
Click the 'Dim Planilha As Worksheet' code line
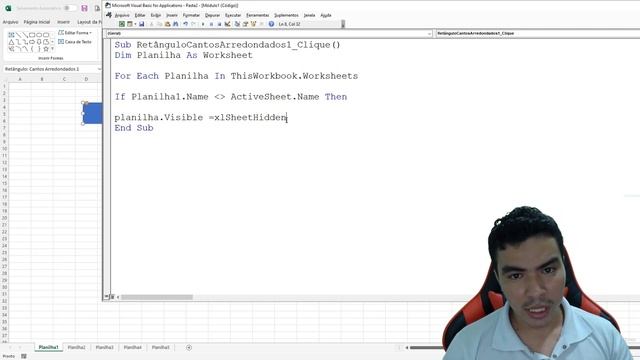pos(184,55)
